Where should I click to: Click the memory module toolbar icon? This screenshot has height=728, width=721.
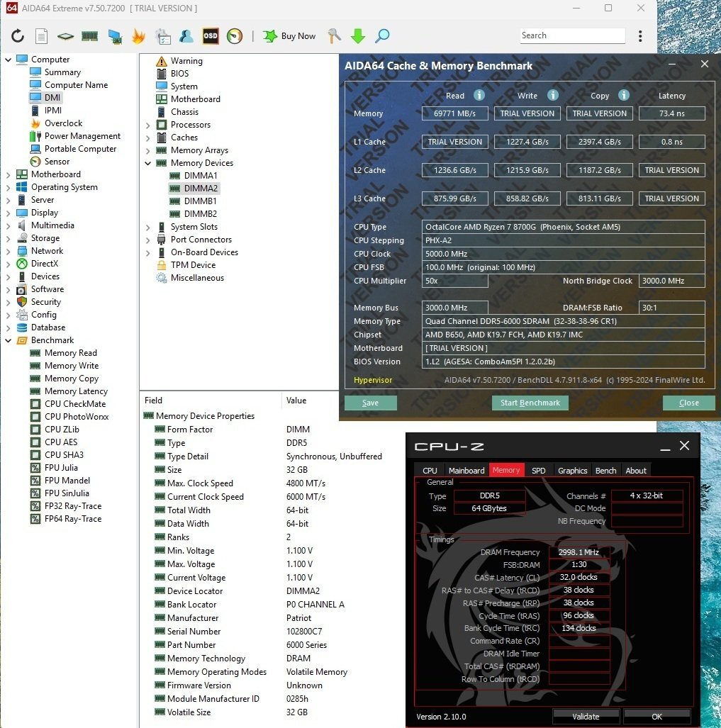(x=89, y=35)
